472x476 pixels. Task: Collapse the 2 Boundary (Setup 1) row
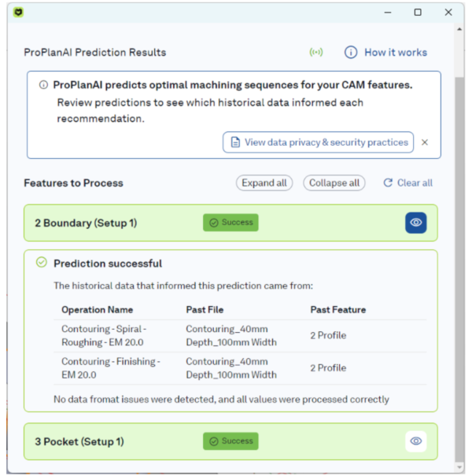click(x=86, y=223)
